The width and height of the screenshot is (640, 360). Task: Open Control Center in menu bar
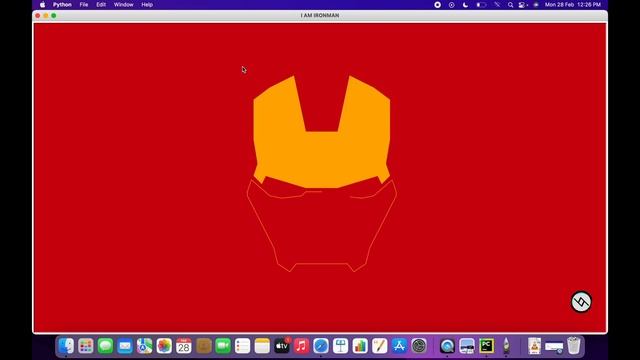522,5
